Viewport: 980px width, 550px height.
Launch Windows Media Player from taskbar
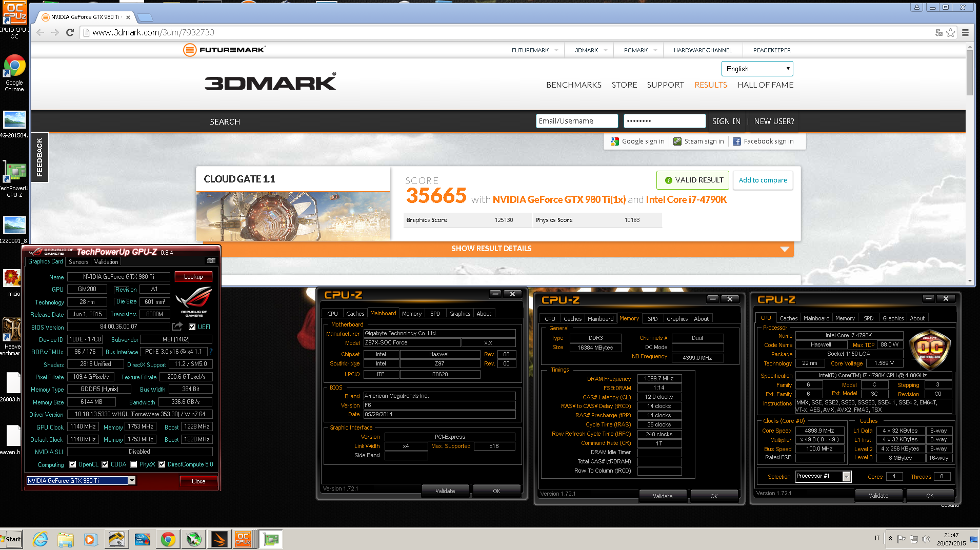coord(90,539)
